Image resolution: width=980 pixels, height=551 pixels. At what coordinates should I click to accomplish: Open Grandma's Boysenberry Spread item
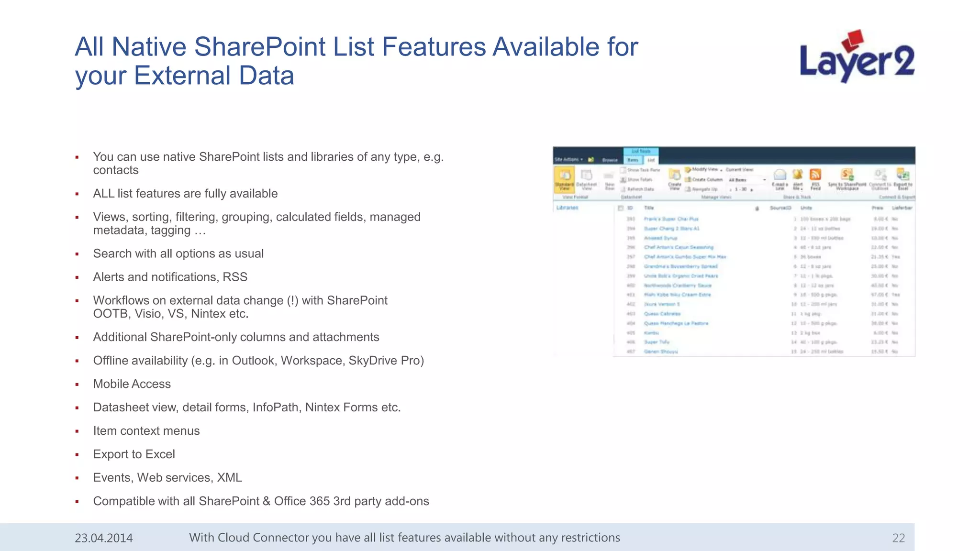click(x=680, y=266)
